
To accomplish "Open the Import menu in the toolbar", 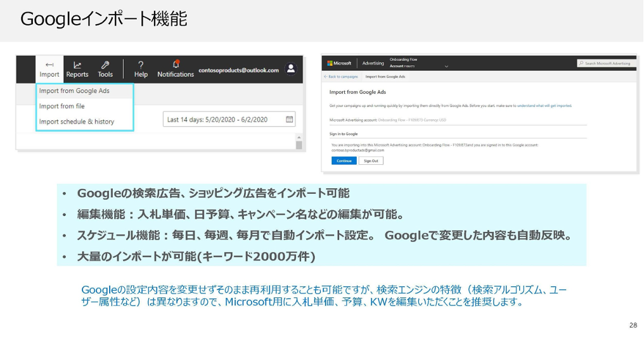I will pyautogui.click(x=49, y=69).
